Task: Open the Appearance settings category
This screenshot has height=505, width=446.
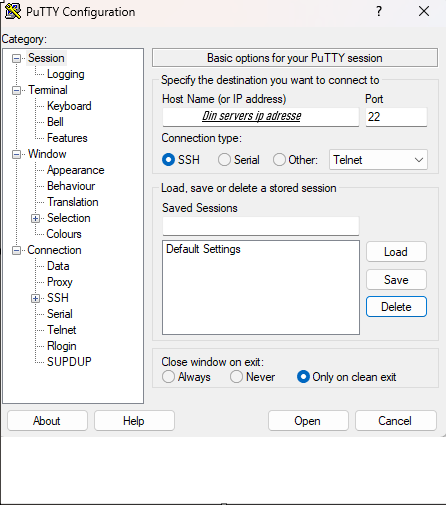Action: 76,170
